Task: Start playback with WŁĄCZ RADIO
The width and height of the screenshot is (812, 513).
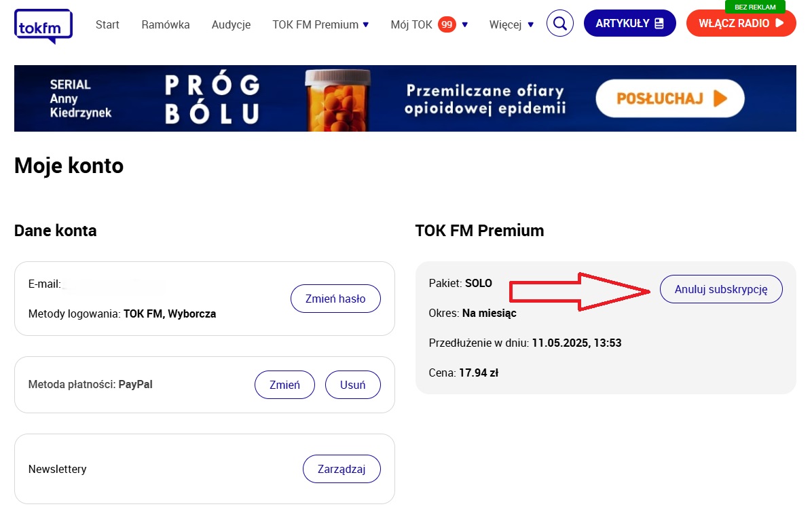Action: 741,23
